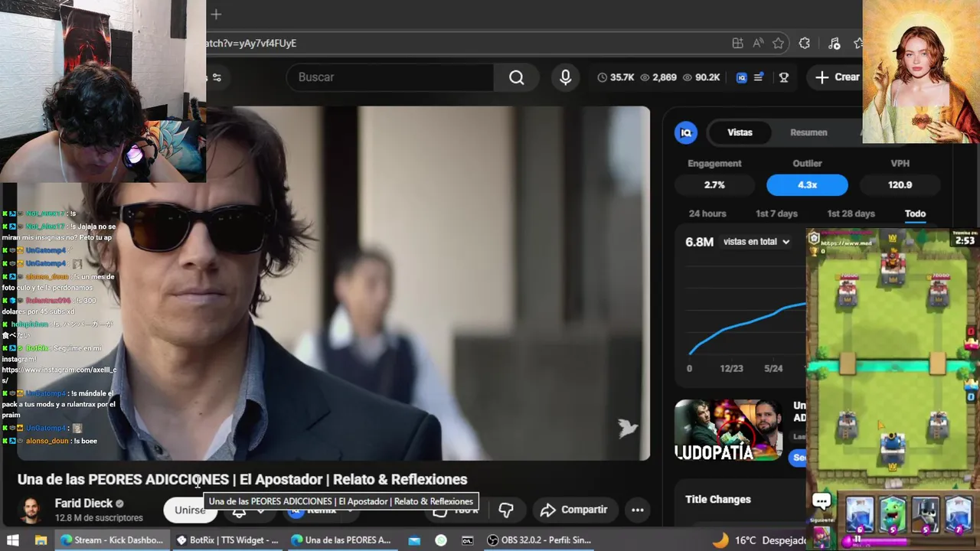Click the 2,869 statistic in the vidIQ bar

point(658,77)
